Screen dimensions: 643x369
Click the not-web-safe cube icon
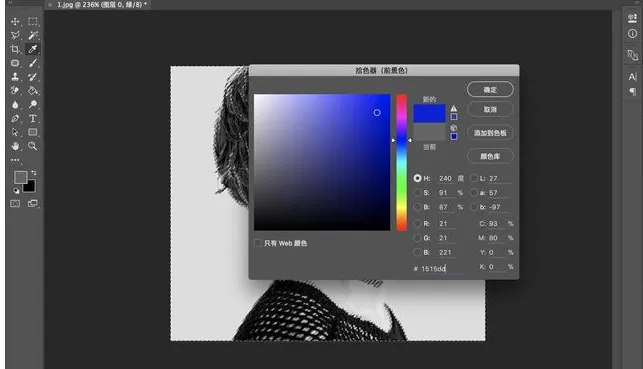[x=454, y=128]
